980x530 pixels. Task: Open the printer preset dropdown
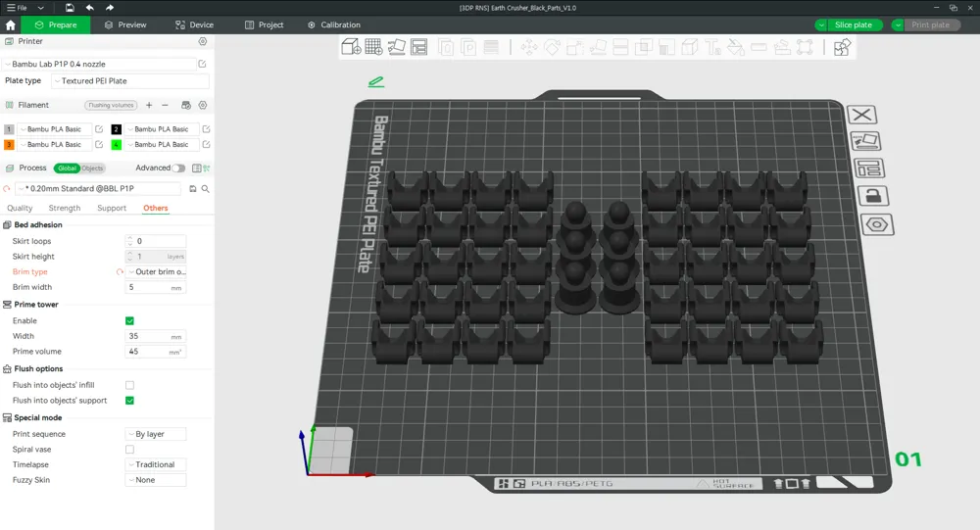[x=100, y=64]
